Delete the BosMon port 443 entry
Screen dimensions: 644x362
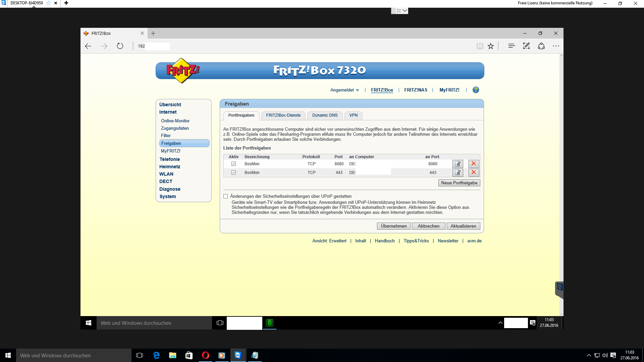[474, 173]
